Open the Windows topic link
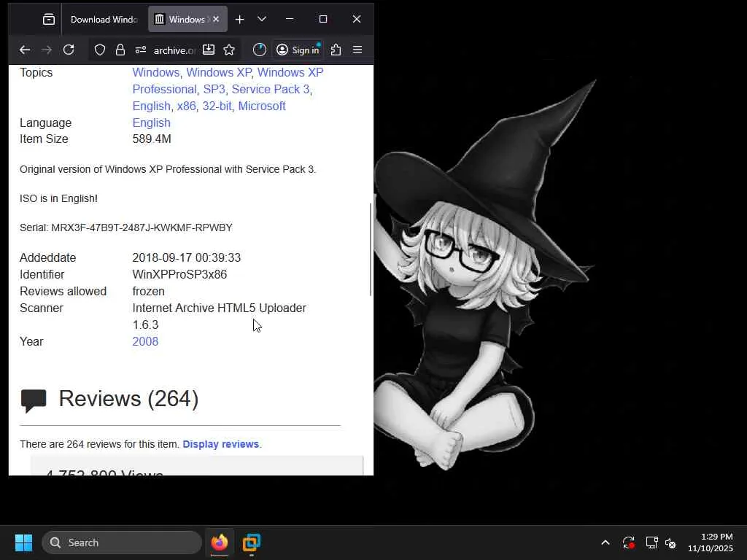 156,72
